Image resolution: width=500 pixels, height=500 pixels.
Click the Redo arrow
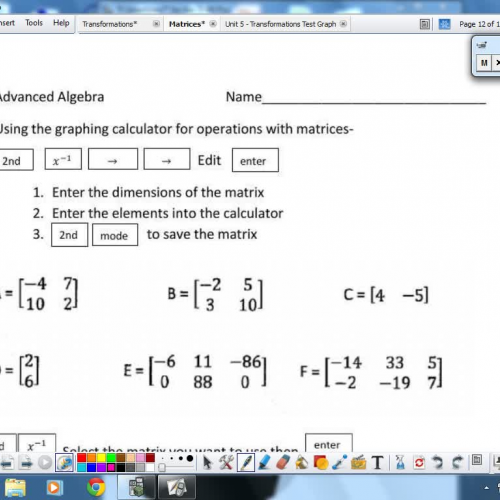click(x=457, y=463)
